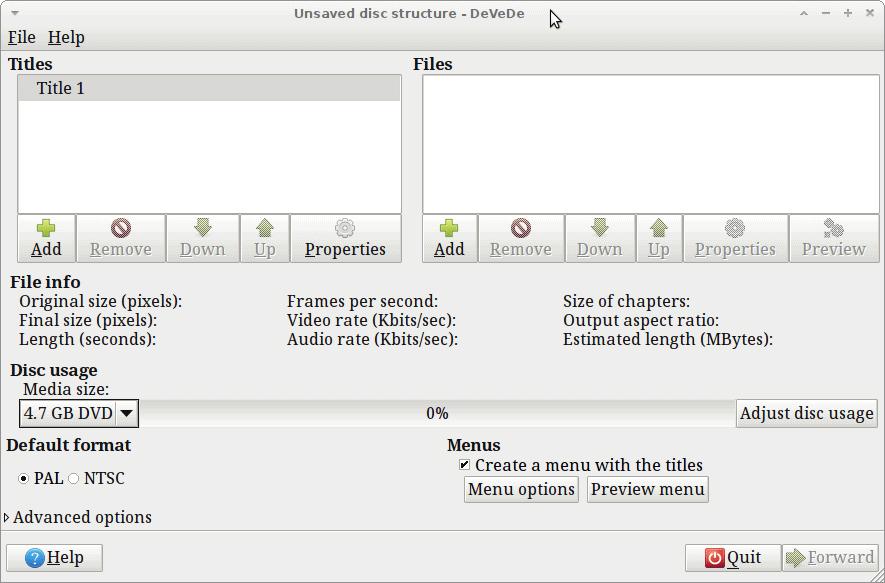Select the NTSC radio button
Screen dimensions: 885x583
pos(72,479)
